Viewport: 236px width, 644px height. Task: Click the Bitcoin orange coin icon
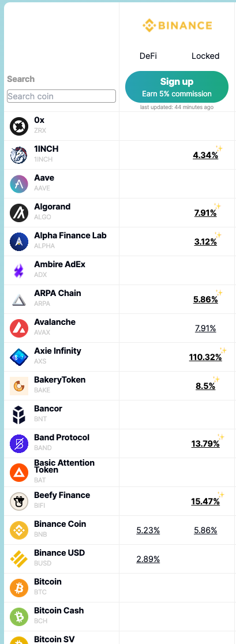coord(19,587)
